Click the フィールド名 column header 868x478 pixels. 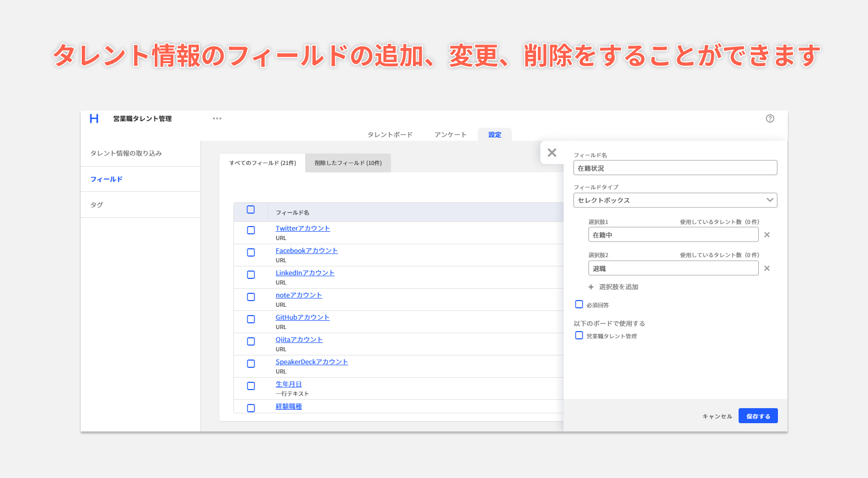click(x=292, y=213)
